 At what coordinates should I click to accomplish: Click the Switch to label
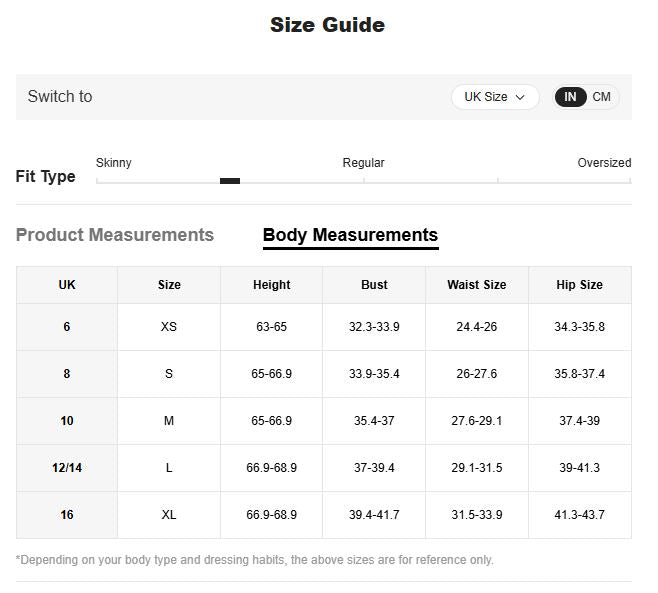tap(60, 97)
